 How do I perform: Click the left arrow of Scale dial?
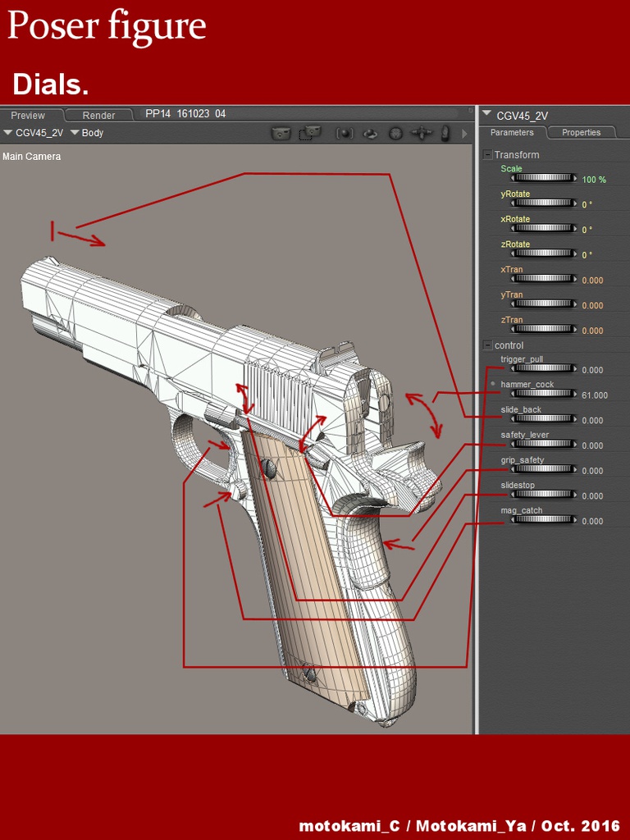[x=513, y=178]
